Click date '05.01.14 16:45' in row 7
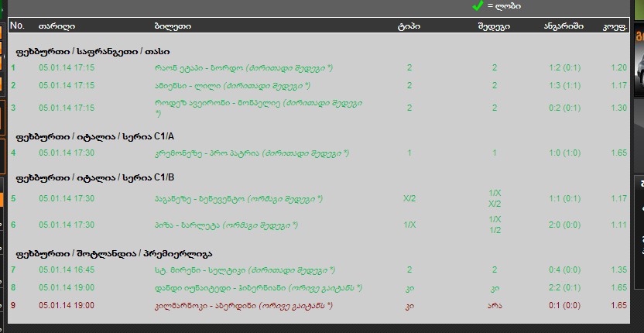Image resolution: width=644 pixels, height=333 pixels. coord(67,270)
